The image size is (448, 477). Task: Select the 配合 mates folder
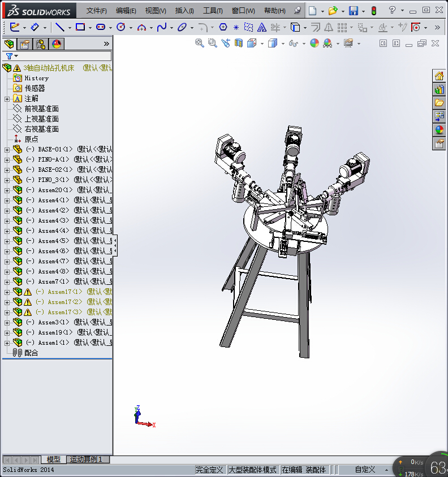31,353
